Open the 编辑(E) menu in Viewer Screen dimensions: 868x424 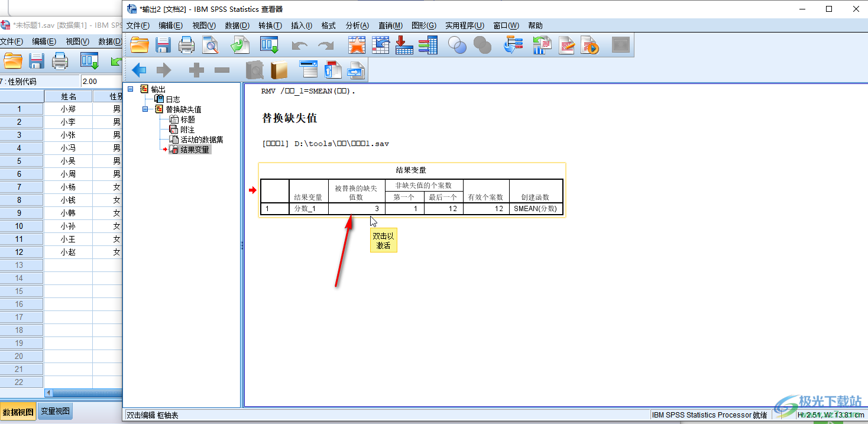tap(171, 25)
